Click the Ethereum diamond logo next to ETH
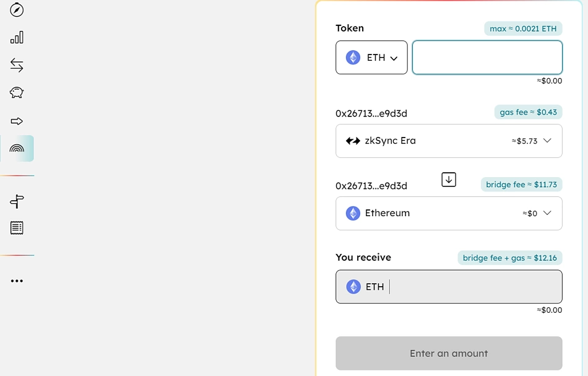This screenshot has width=588, height=376. (353, 57)
